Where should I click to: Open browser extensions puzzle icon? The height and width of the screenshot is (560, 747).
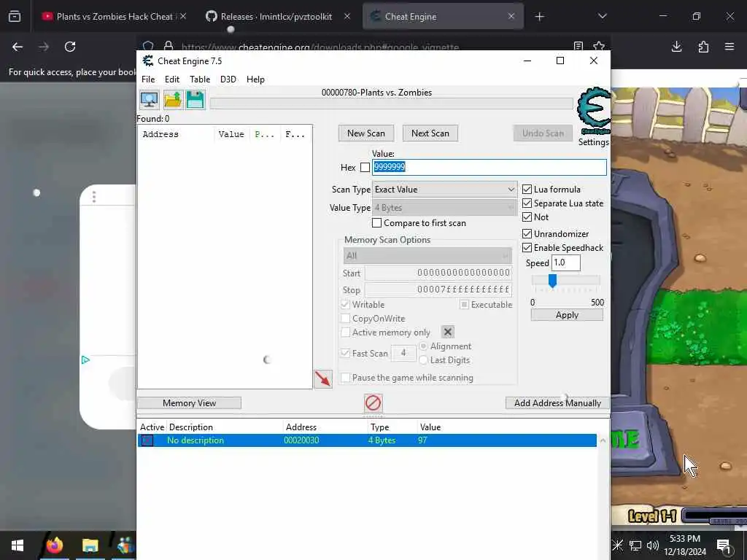click(703, 47)
